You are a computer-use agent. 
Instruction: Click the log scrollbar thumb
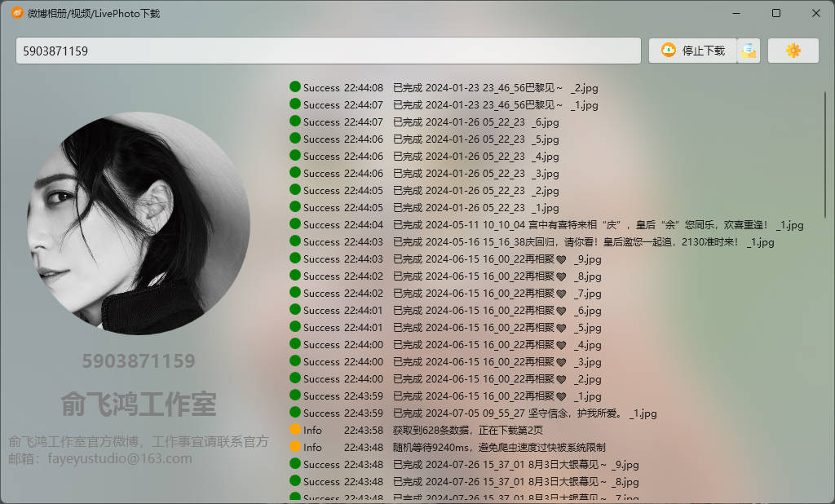825,154
